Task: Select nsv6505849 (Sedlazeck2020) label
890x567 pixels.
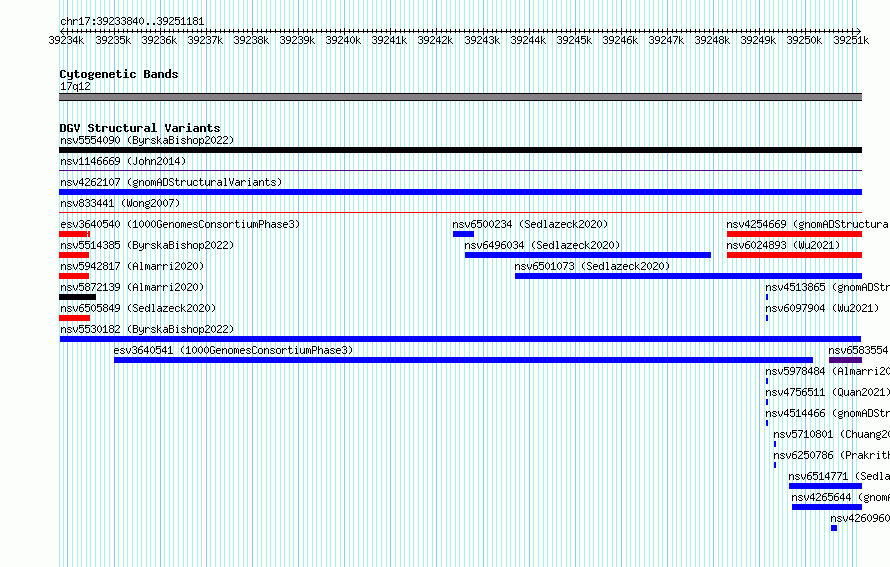Action: (138, 308)
